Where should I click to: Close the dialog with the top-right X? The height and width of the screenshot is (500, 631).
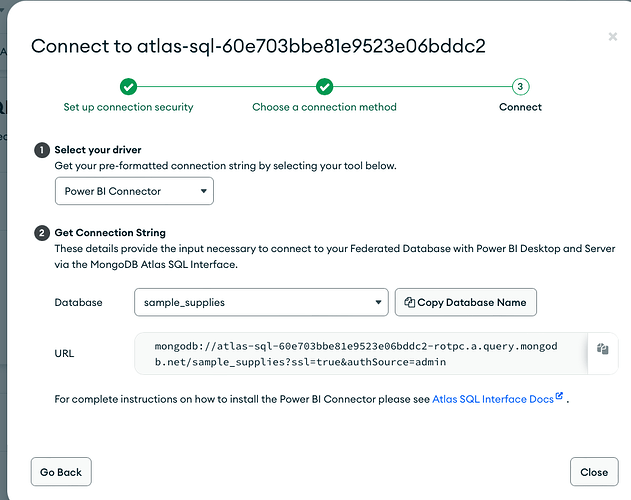(612, 37)
